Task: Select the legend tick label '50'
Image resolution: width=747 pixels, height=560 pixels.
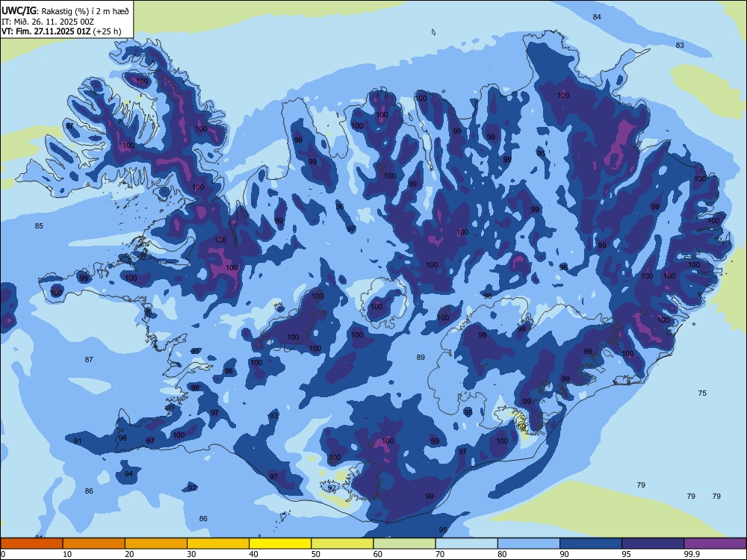Action: click(315, 554)
